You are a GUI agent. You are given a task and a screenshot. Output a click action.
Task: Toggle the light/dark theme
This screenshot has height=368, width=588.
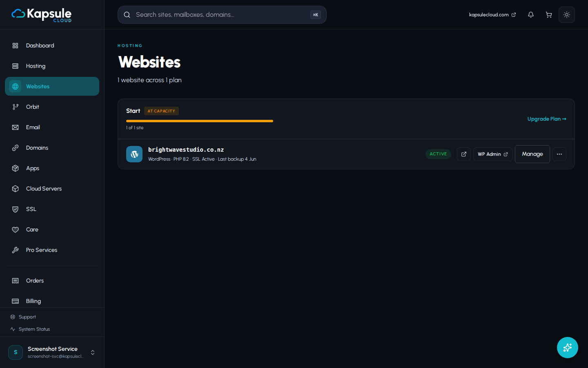coord(567,15)
